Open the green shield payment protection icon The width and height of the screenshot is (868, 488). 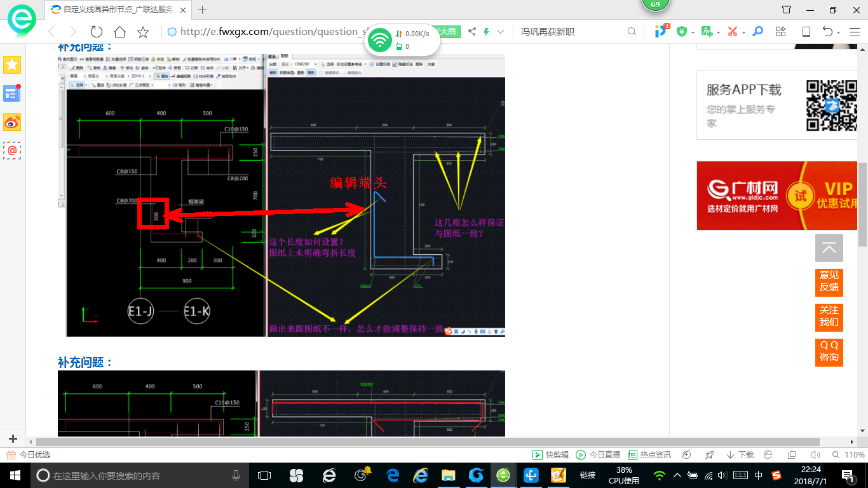pyautogui.click(x=682, y=32)
